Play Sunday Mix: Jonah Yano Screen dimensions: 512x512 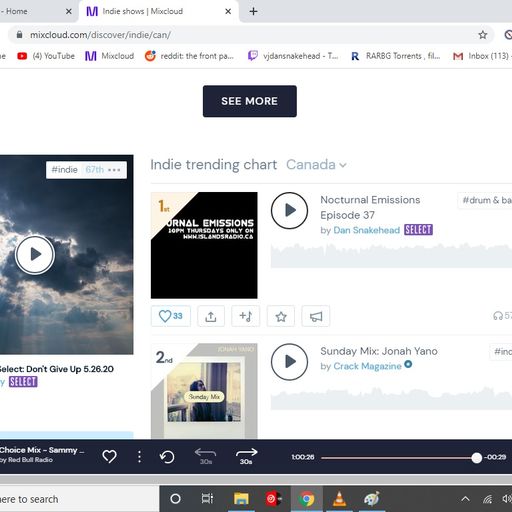289,362
